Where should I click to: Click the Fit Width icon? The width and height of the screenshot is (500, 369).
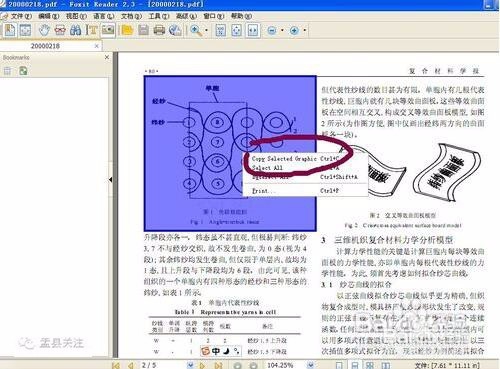253,30
